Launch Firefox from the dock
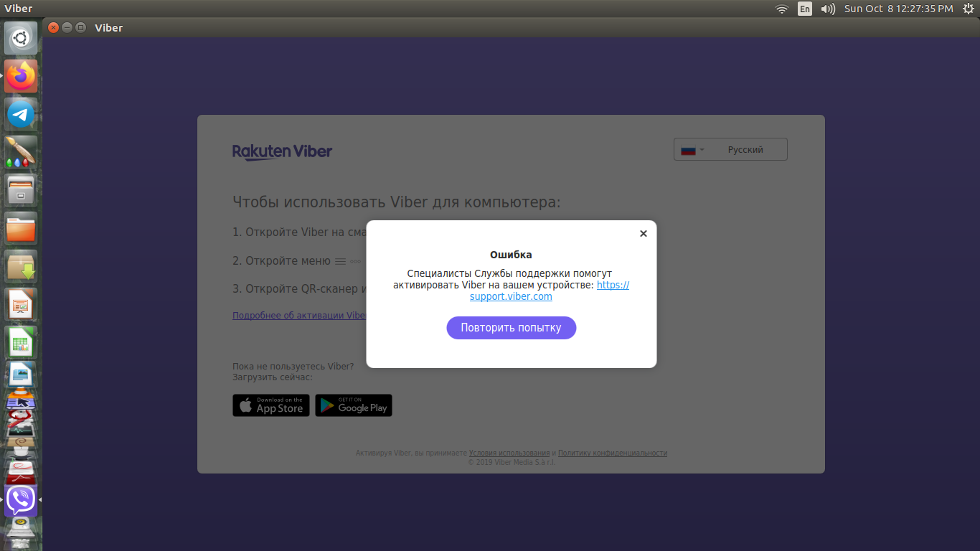This screenshot has height=551, width=980. point(21,76)
